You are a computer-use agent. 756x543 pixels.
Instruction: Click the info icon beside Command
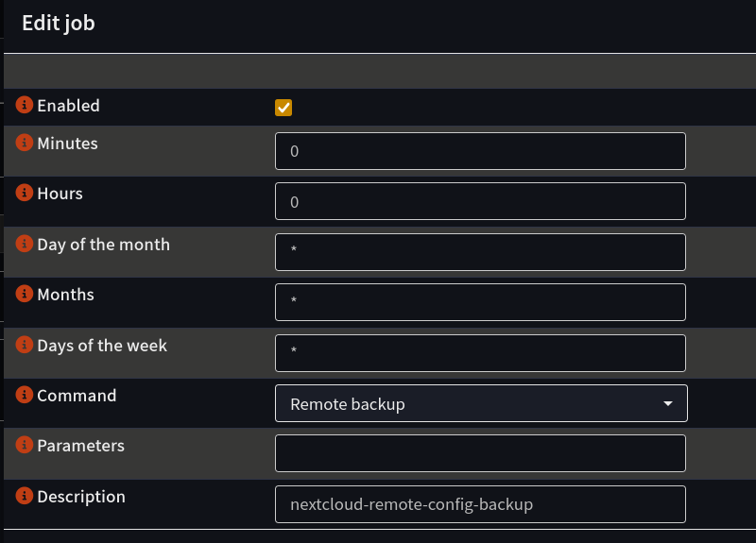(25, 395)
